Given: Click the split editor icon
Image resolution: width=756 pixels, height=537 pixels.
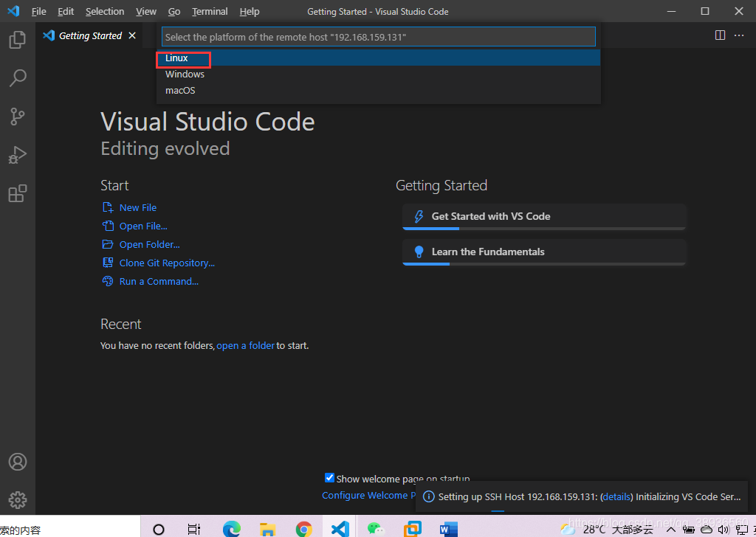Looking at the screenshot, I should click(720, 35).
